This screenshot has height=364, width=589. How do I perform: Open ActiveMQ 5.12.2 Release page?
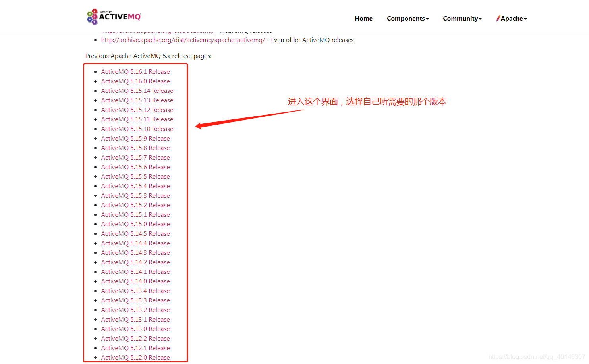click(135, 339)
